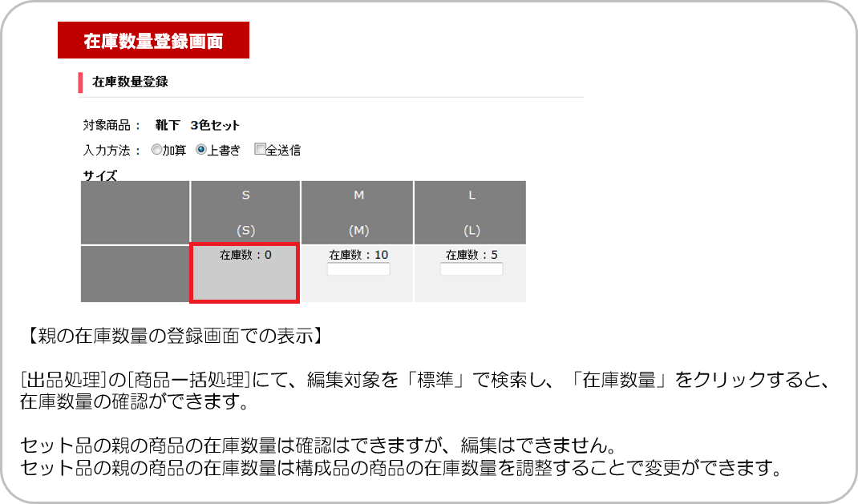This screenshot has width=858, height=504.
Task: Click the サイズ table label
Action: tap(99, 175)
